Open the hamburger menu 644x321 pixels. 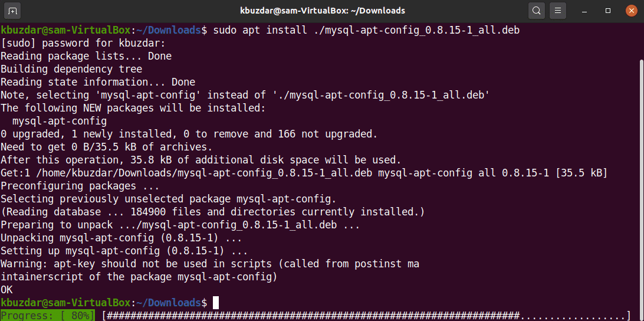pos(557,11)
